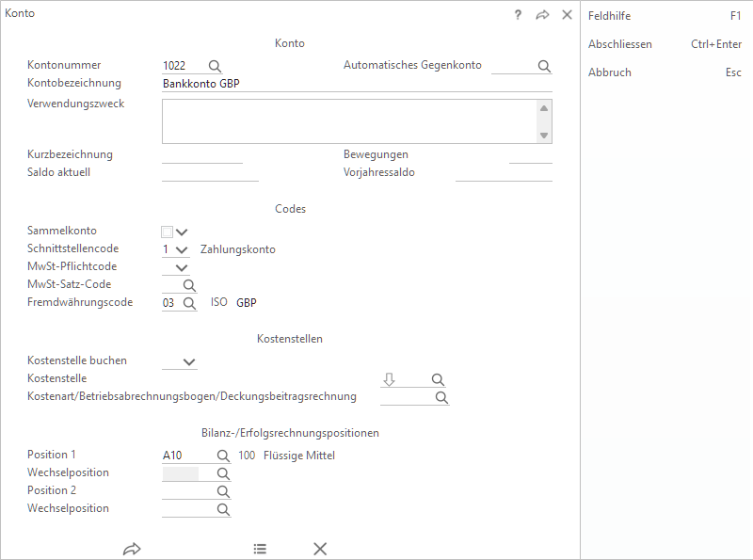Open the MwSt-Pflichtcode dropdown
Screen dimensions: 753x560
183,267
